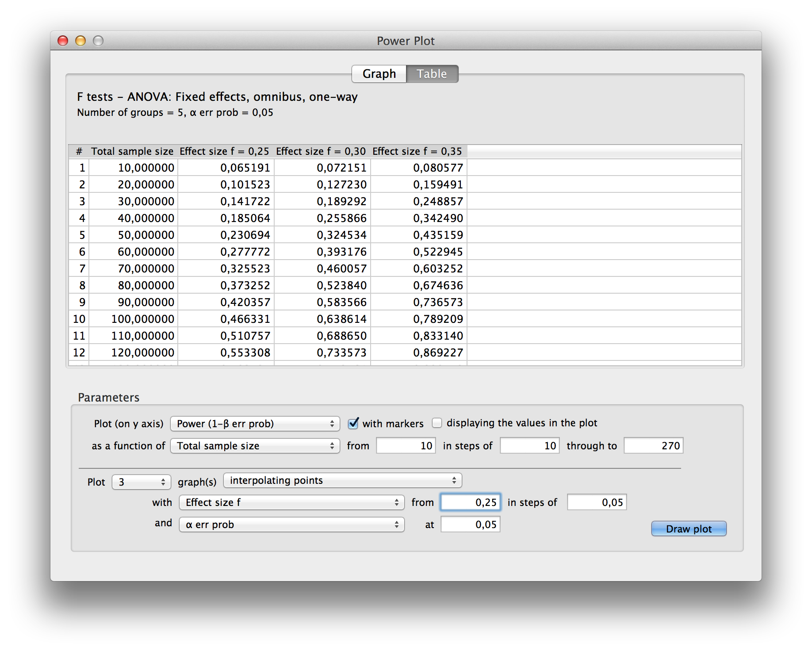Minimize the Power Plot window
Viewport: 812px width, 651px height.
(80, 41)
